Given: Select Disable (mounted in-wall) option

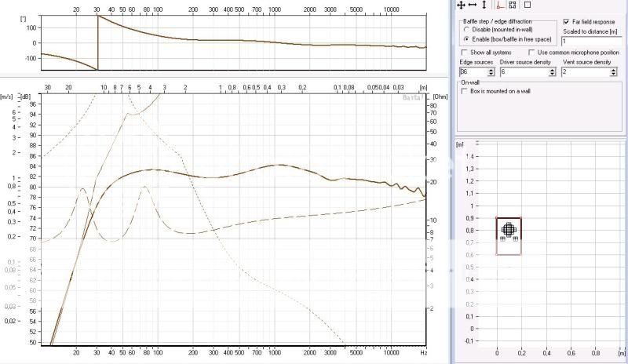Looking at the screenshot, I should click(467, 30).
